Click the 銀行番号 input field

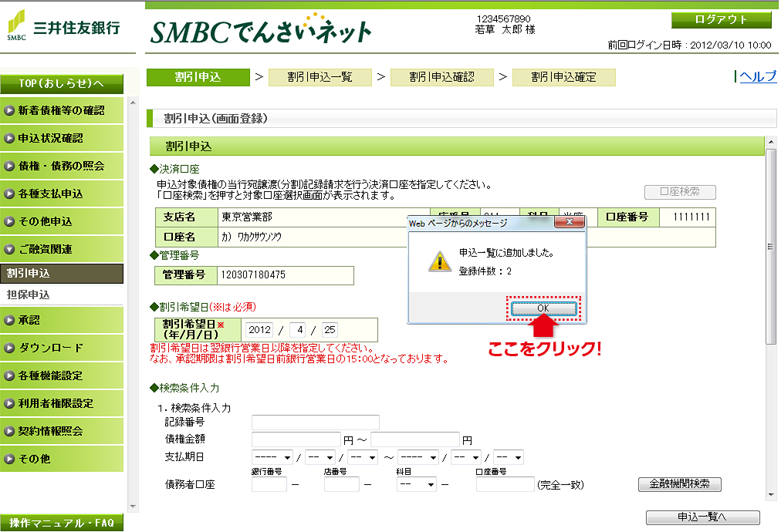269,484
